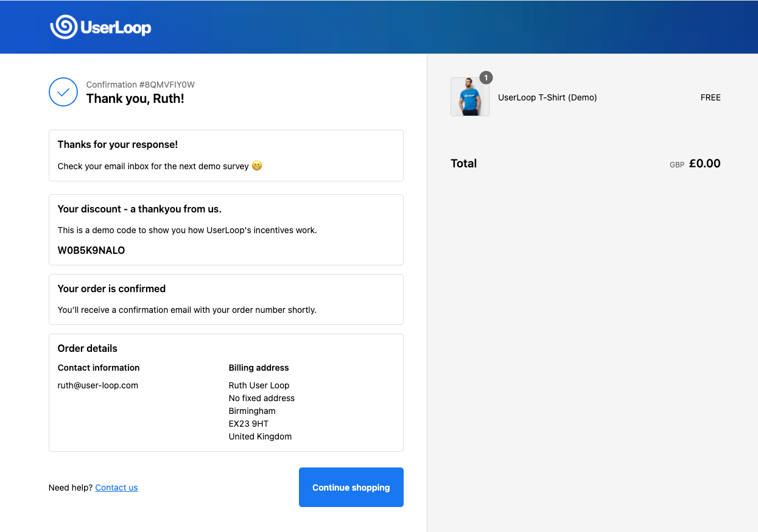Click the Thank you, Ruth! heading

tap(135, 99)
